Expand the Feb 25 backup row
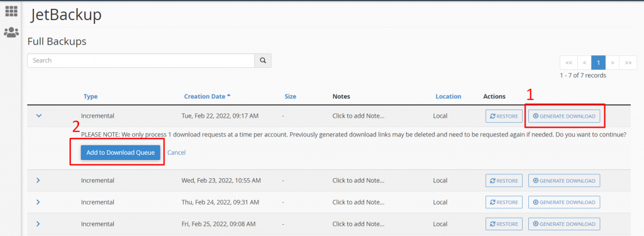644x236 pixels. (38, 223)
